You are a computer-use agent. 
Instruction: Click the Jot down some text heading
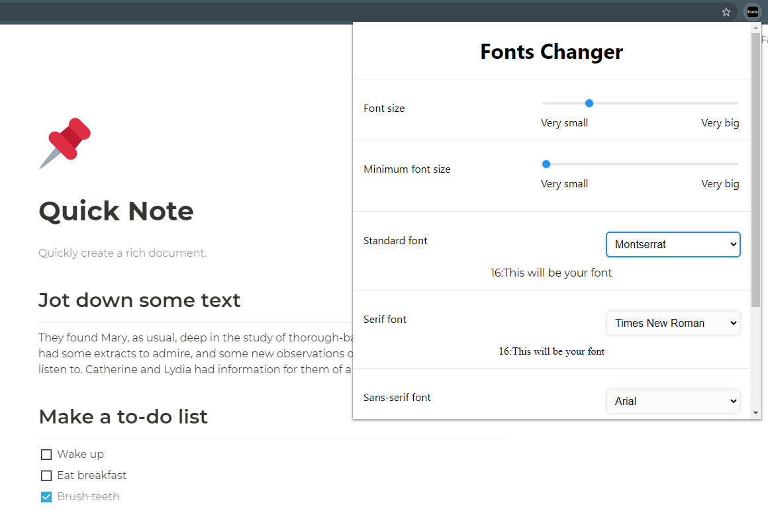tap(140, 300)
